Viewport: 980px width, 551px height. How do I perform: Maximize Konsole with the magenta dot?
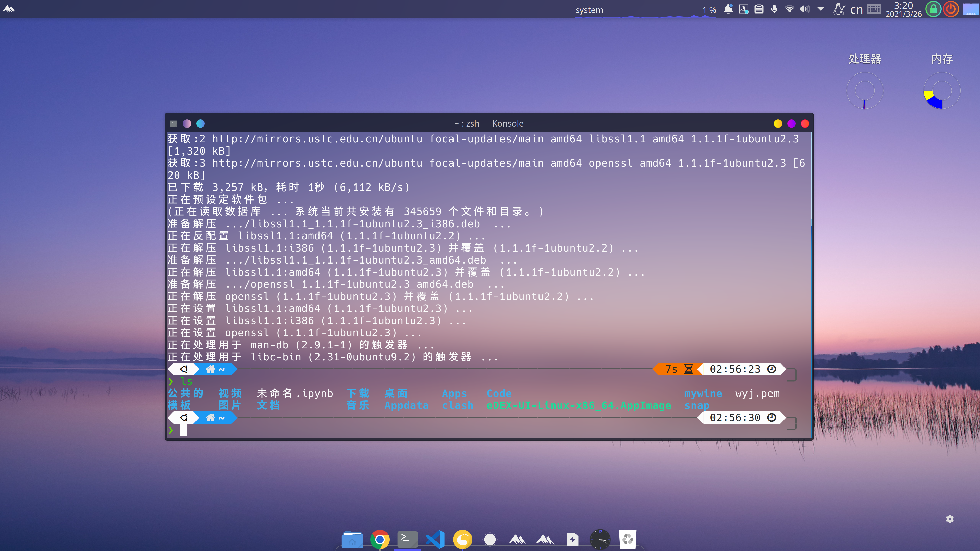click(x=792, y=123)
